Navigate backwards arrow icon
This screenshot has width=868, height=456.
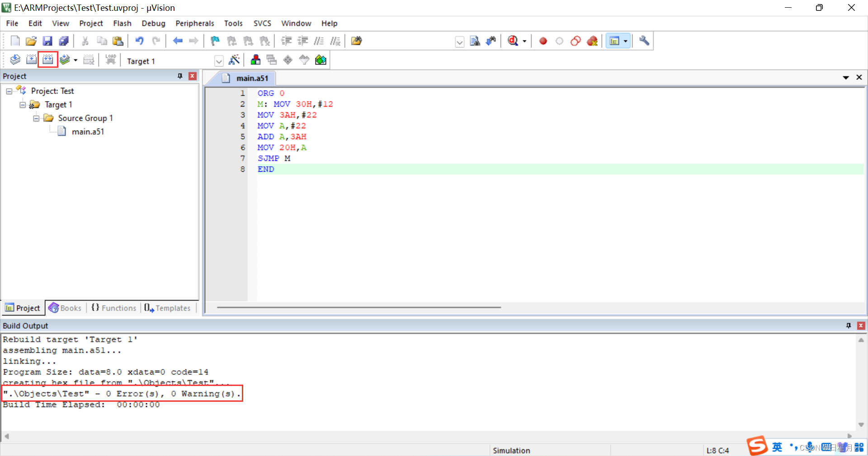[178, 41]
